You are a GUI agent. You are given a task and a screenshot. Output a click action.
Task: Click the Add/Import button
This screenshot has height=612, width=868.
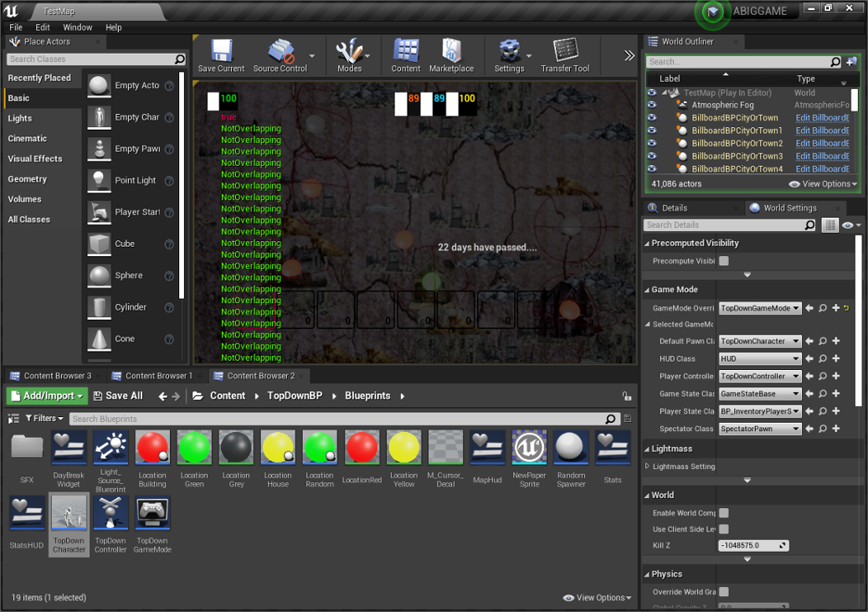click(47, 396)
